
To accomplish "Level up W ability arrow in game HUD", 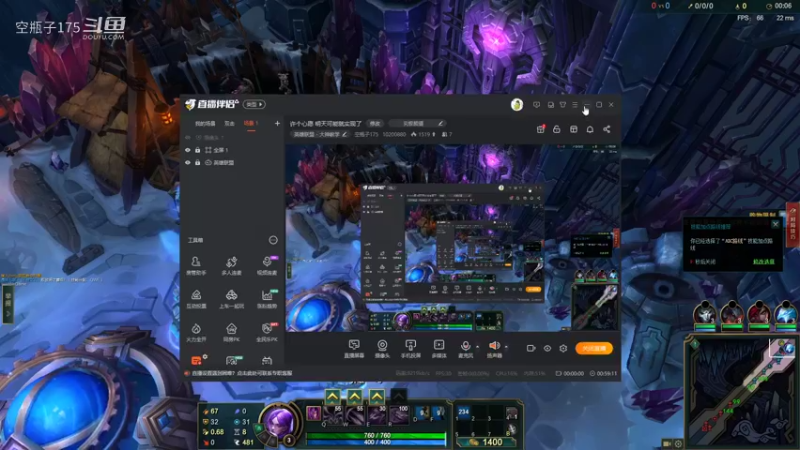I will click(x=355, y=396).
